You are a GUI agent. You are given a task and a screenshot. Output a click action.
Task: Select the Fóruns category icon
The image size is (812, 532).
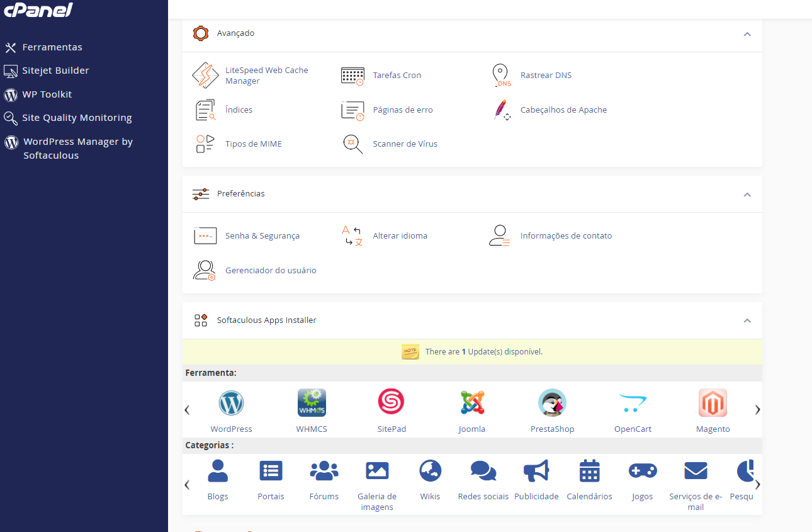(x=324, y=470)
